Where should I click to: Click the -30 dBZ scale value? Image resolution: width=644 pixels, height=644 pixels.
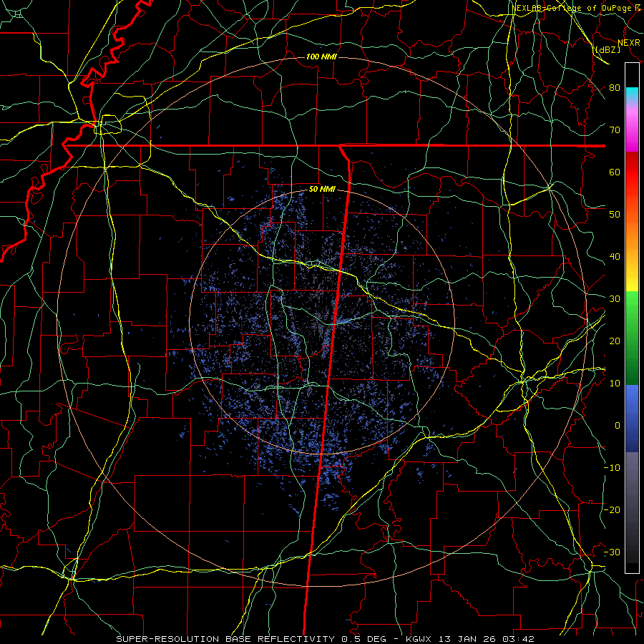[612, 552]
